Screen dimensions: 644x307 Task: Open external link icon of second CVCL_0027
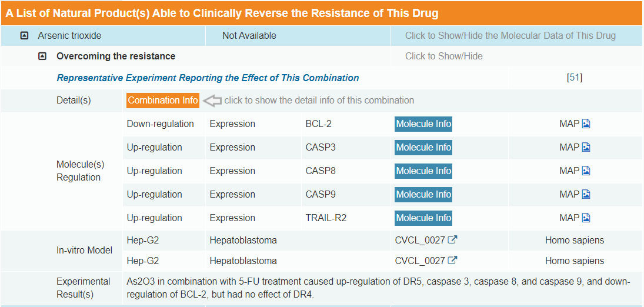(x=452, y=261)
